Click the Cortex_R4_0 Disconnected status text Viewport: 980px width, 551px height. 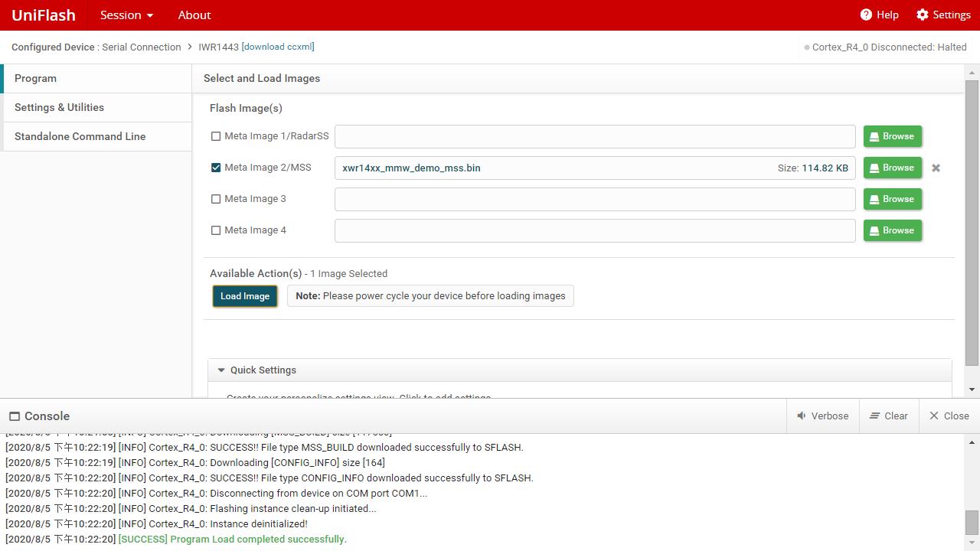[890, 47]
